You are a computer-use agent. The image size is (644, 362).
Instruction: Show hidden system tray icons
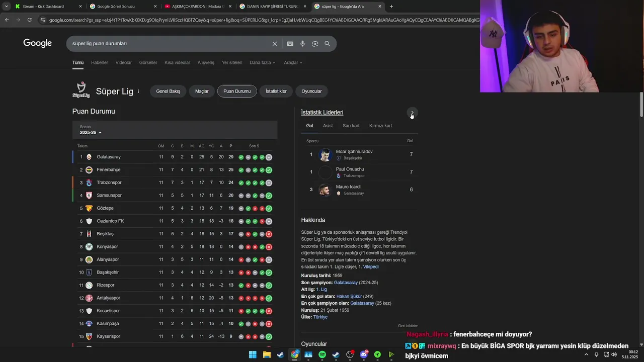pyautogui.click(x=586, y=354)
